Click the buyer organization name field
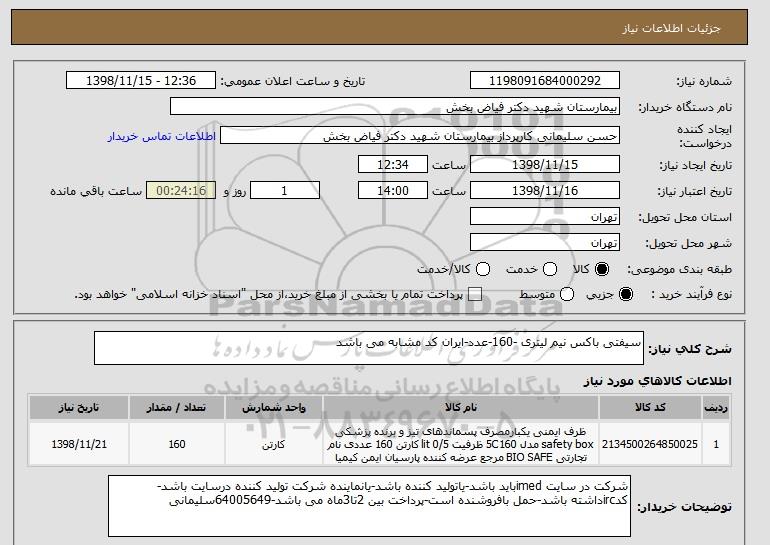 (395, 107)
